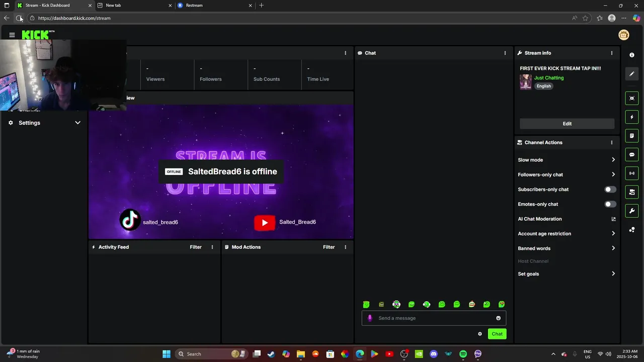The height and width of the screenshot is (362, 644).
Task: Click the three-dots cluster icon in right sidebar
Action: (632, 230)
